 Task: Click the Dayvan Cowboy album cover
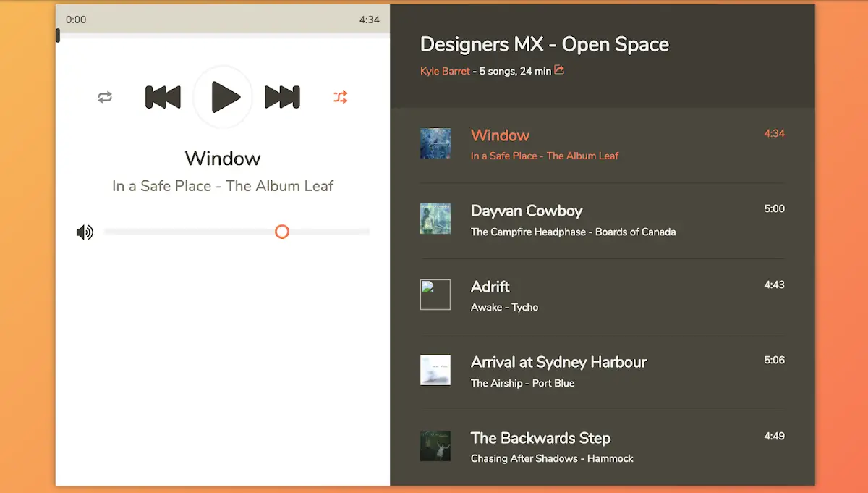coord(435,219)
